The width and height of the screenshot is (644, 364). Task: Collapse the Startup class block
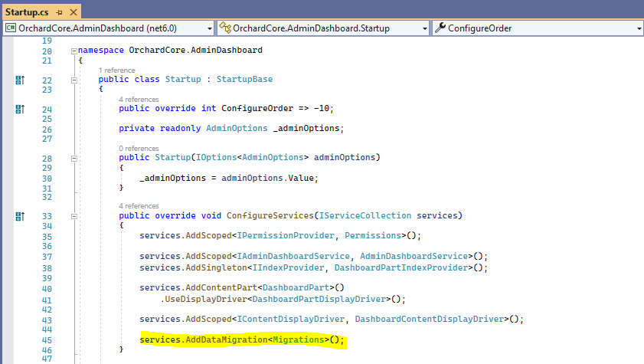coord(74,80)
